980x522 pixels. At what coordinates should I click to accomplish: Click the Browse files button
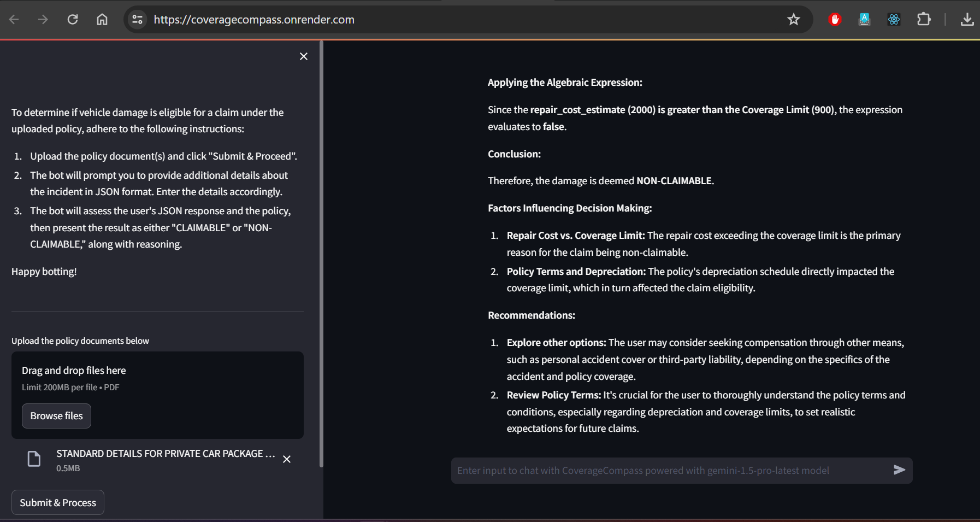57,416
